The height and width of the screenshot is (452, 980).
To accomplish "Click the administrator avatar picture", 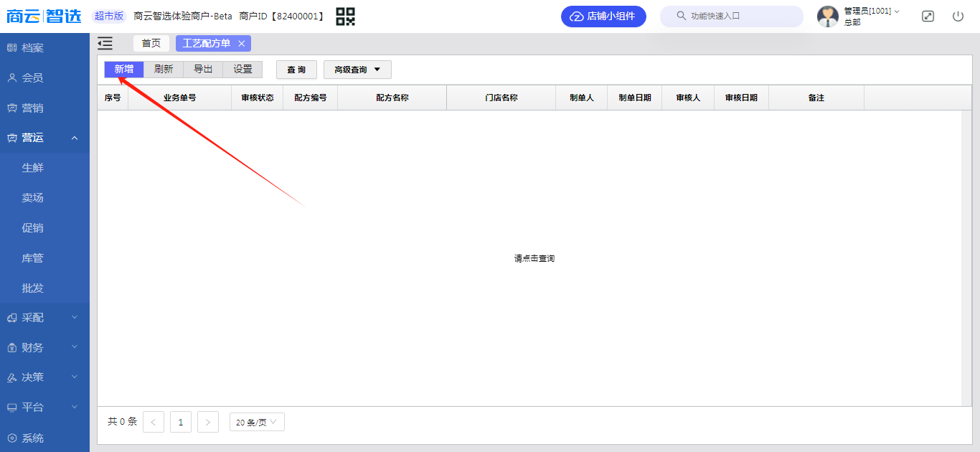I will point(828,17).
